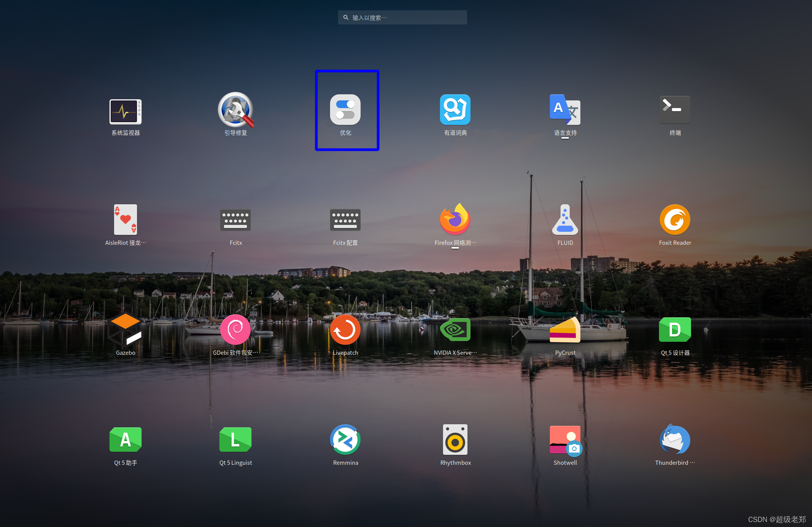Open NVIDIA X Server Settings
812x527 pixels.
[455, 330]
